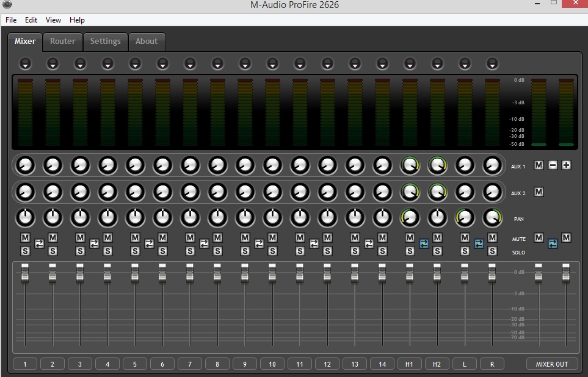Click stereo link icon between channels 3-4
The image size is (588, 377).
(x=94, y=244)
